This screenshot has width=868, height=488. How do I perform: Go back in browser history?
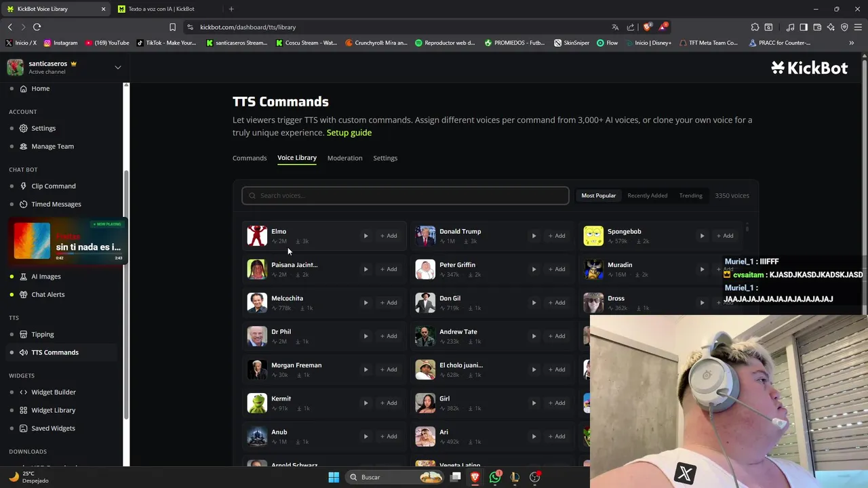pyautogui.click(x=9, y=27)
